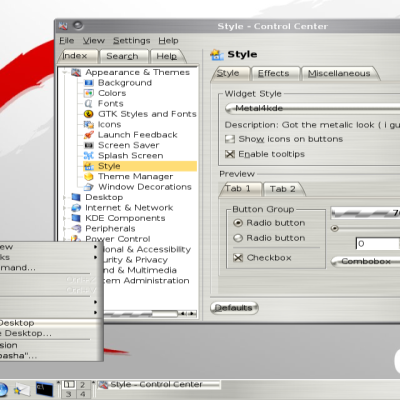The height and width of the screenshot is (400, 400).
Task: Switch to the Index tab
Action: 77,56
